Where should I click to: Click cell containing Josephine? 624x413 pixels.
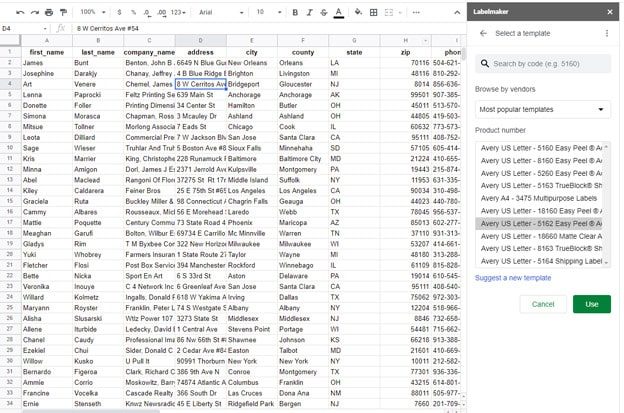tap(47, 74)
